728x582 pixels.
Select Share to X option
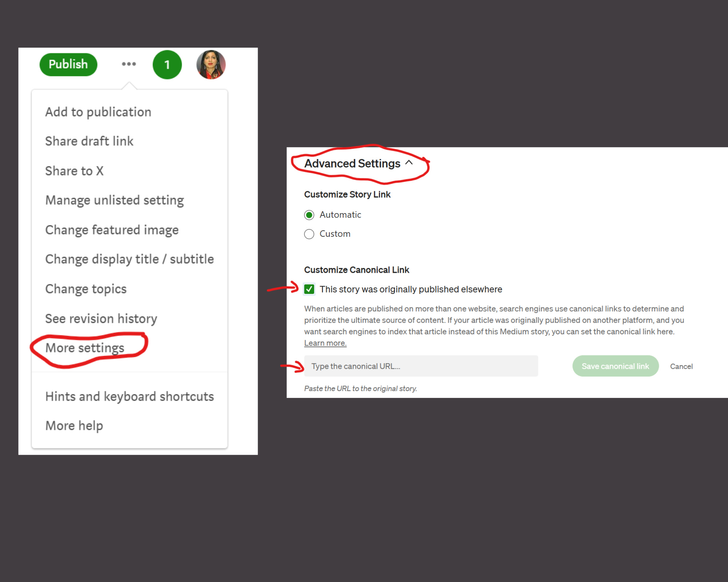coord(74,171)
